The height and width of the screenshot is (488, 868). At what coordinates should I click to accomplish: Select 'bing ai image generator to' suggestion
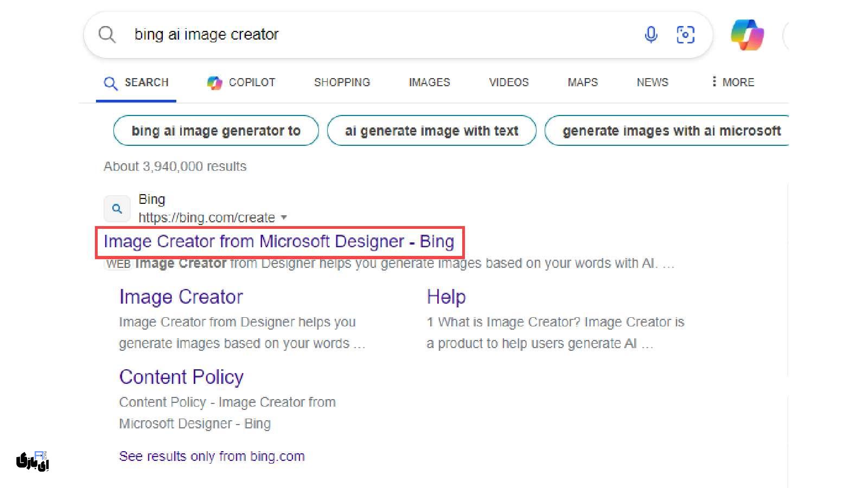(x=216, y=131)
